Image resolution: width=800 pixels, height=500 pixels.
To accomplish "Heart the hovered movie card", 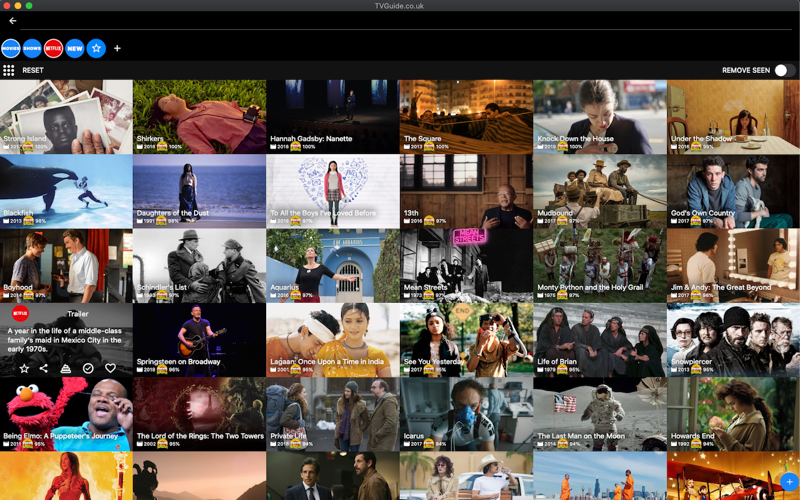I will [110, 368].
